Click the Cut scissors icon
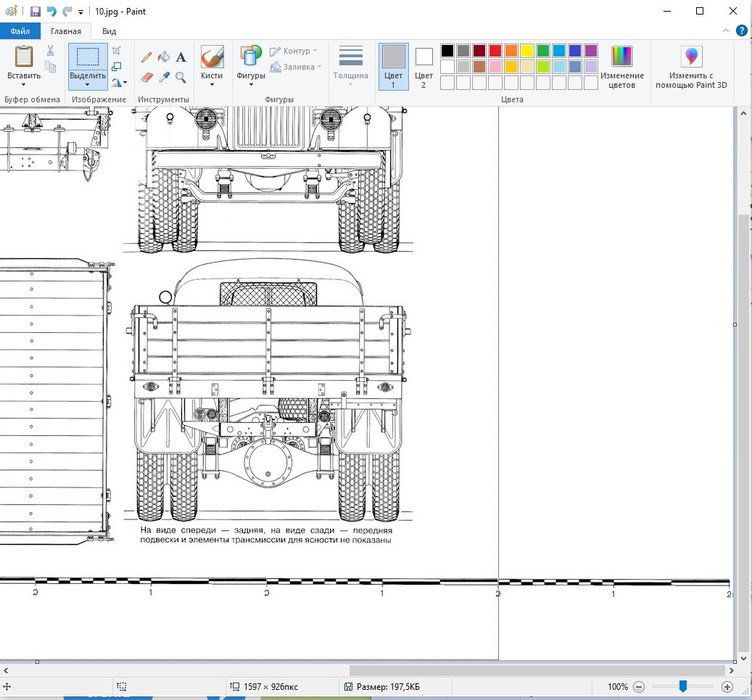Image resolution: width=752 pixels, height=700 pixels. [50, 50]
